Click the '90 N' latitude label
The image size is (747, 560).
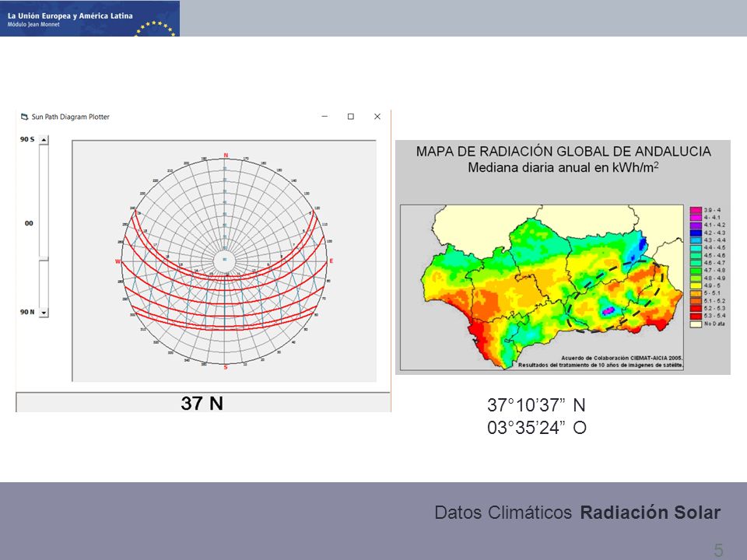[x=27, y=312]
